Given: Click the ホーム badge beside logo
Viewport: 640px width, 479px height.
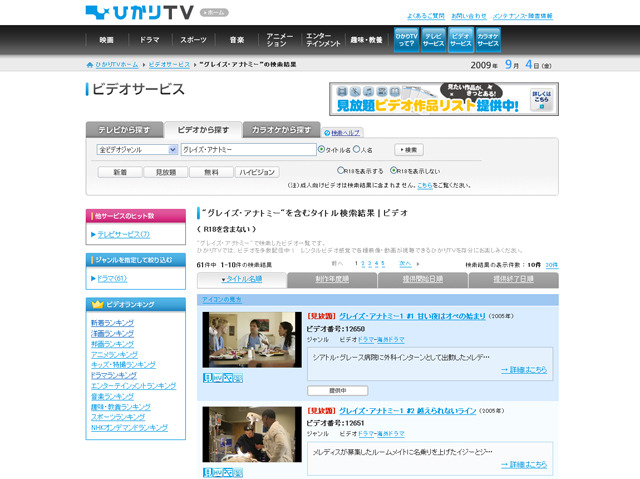Looking at the screenshot, I should pos(214,13).
